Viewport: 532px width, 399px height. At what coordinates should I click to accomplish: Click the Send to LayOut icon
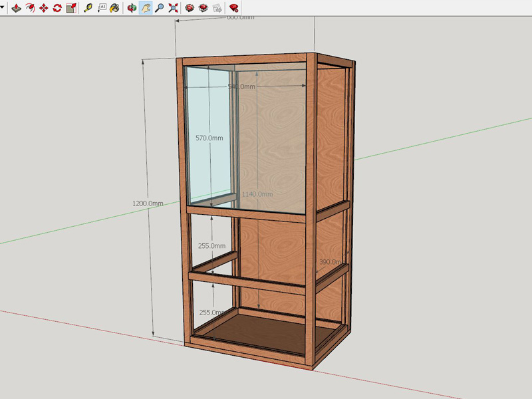pos(217,8)
